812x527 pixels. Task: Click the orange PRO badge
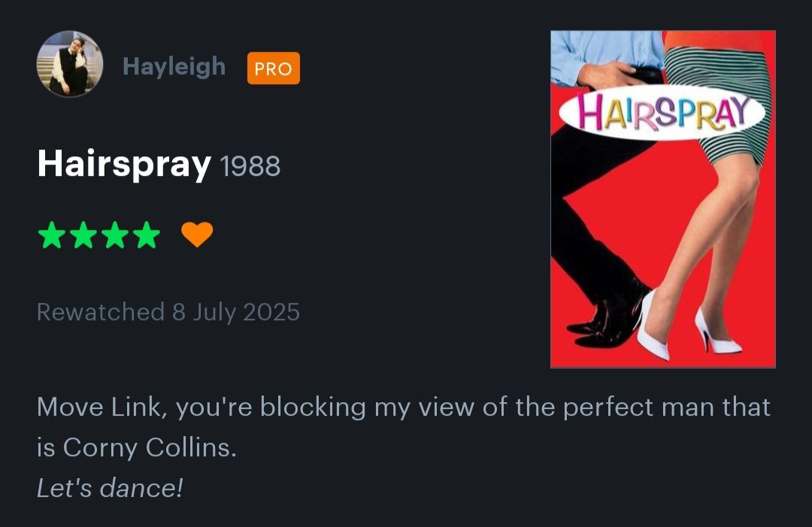[x=274, y=68]
